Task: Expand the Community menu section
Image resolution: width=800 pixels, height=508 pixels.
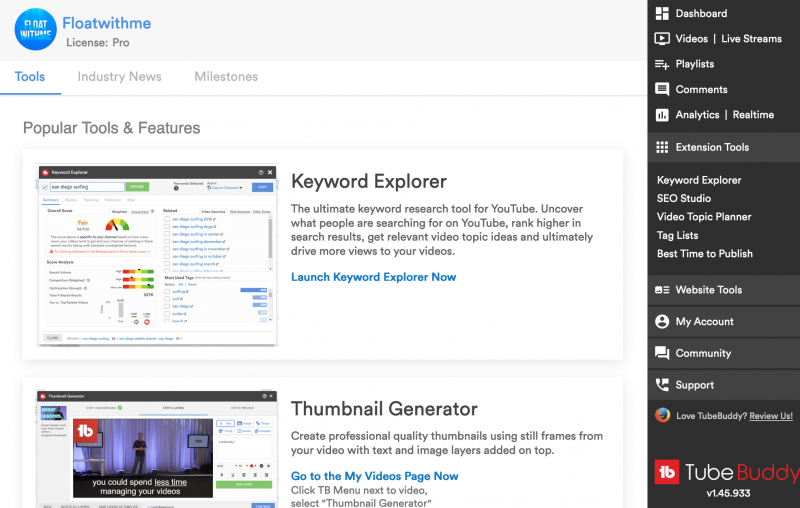Action: pyautogui.click(x=703, y=353)
